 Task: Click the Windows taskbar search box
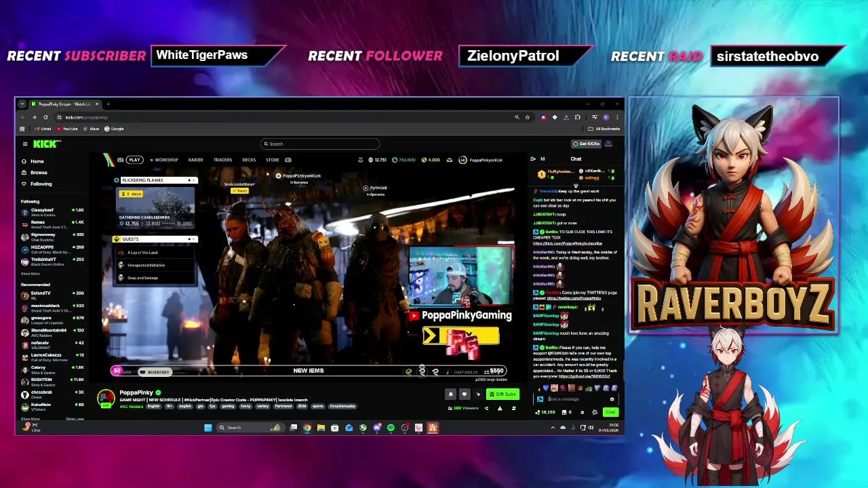click(x=250, y=428)
